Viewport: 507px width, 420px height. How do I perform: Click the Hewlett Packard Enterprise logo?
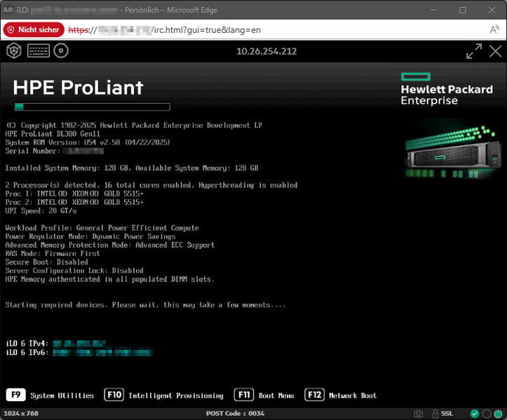pos(447,89)
